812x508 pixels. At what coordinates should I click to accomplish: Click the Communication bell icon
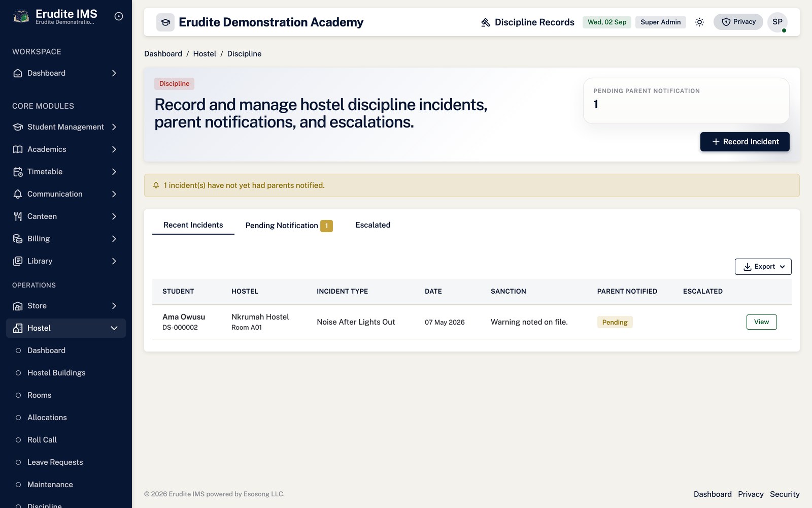click(x=18, y=194)
